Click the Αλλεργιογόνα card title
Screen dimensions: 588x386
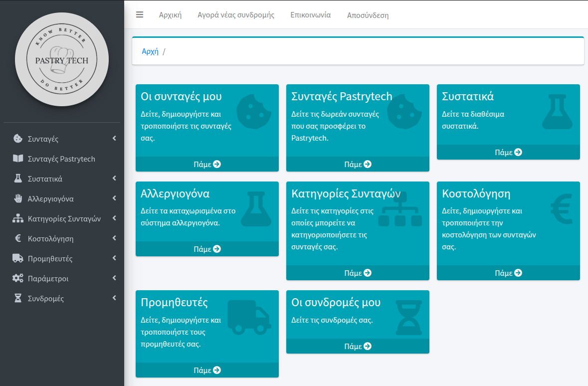(x=175, y=193)
